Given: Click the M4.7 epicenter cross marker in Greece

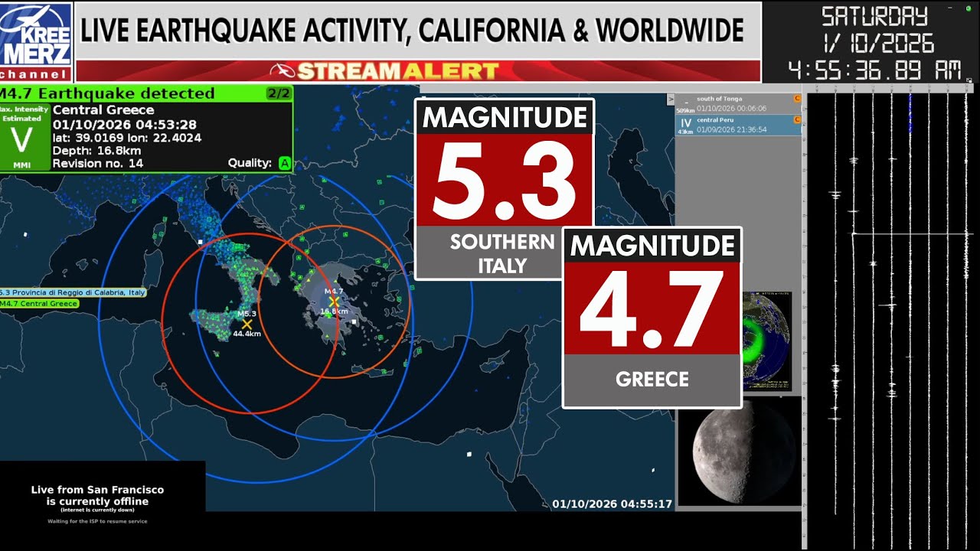Looking at the screenshot, I should tap(334, 302).
